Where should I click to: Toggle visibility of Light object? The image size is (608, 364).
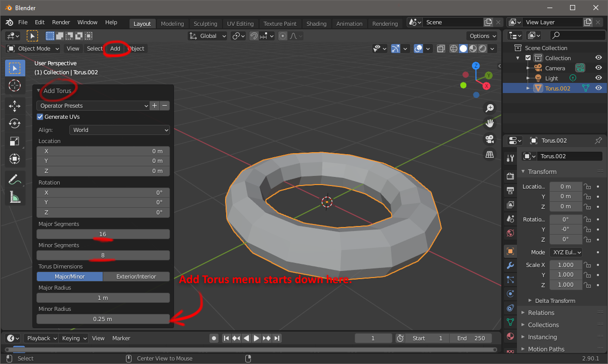598,78
